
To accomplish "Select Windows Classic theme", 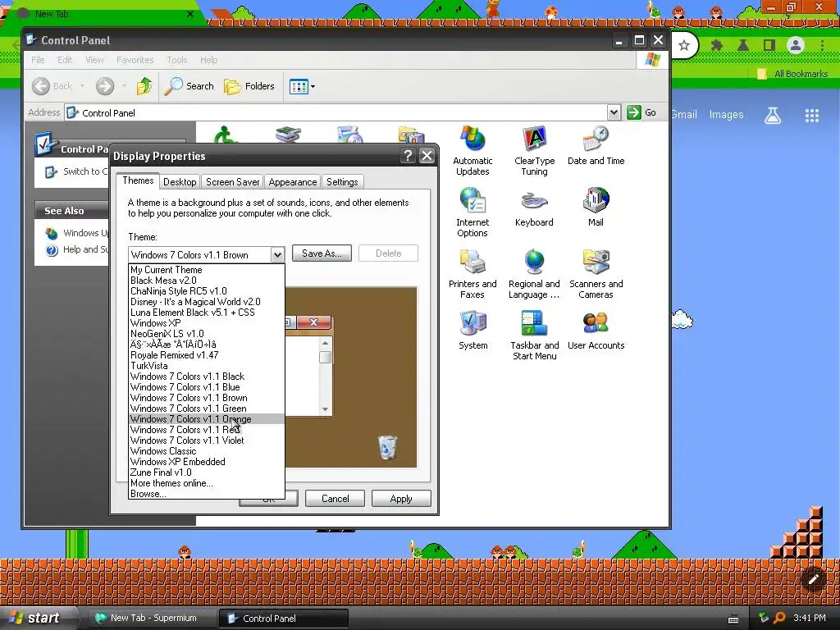I will (207, 451).
